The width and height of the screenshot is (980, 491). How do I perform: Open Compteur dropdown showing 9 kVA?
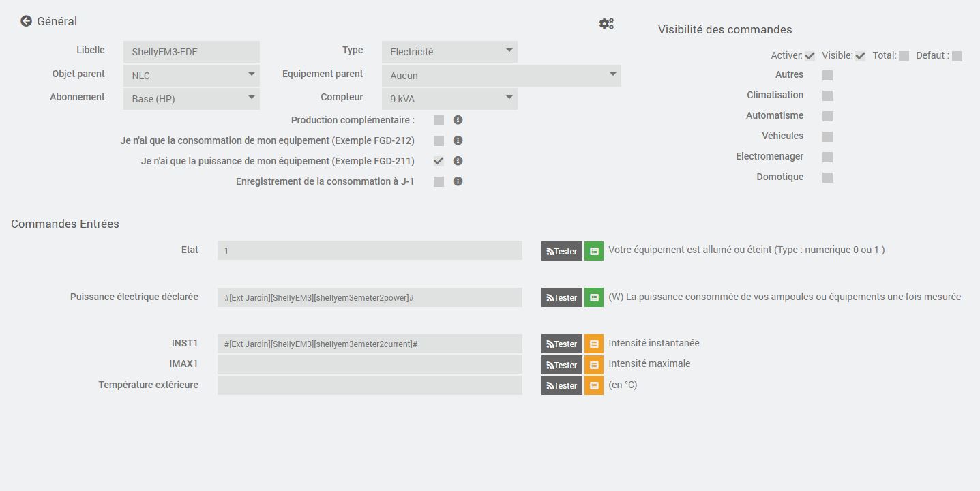click(x=449, y=99)
